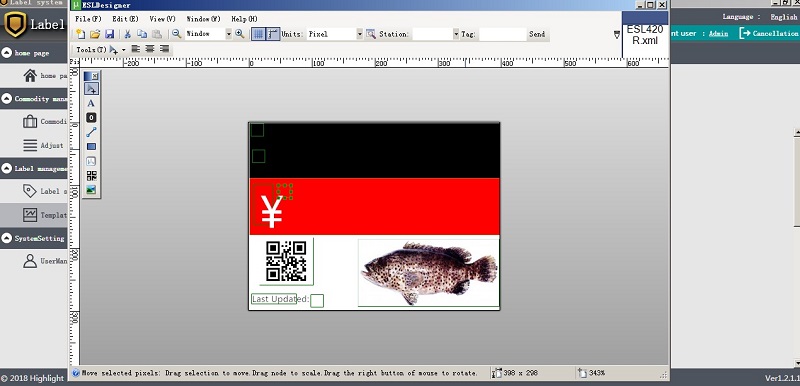This screenshot has width=800, height=386.
Task: Select the 'Last Updated:' text field
Action: (280, 299)
